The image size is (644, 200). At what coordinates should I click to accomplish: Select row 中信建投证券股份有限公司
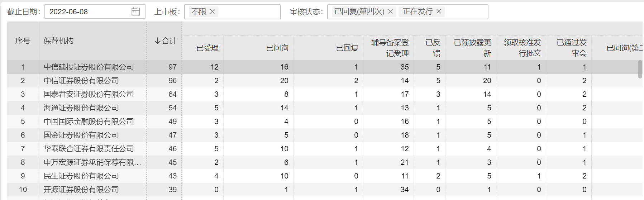click(325, 67)
